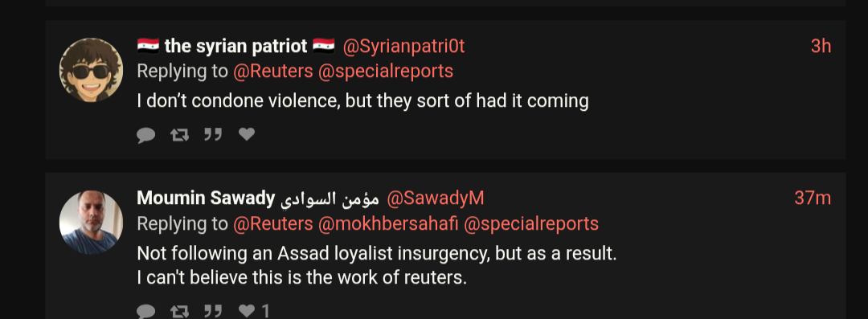This screenshot has height=319, width=868.
Task: Open the 37m timestamp link
Action: click(813, 198)
